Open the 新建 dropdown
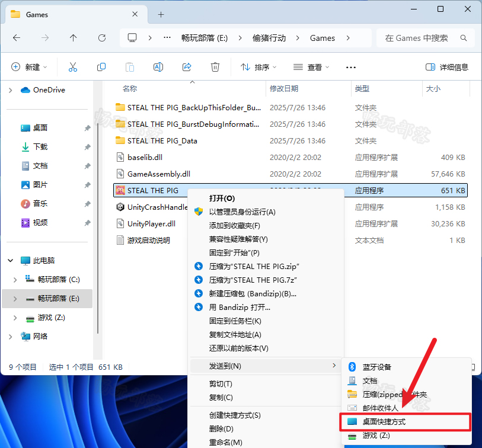 (29, 67)
